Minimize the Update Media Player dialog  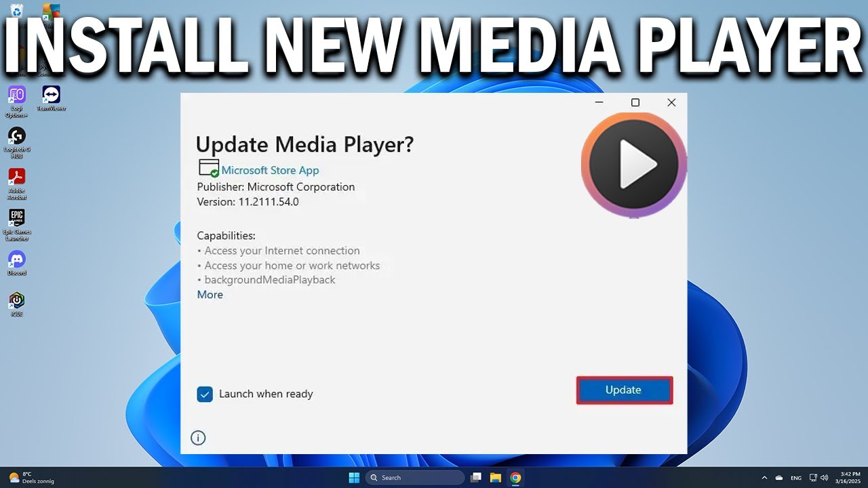[599, 102]
